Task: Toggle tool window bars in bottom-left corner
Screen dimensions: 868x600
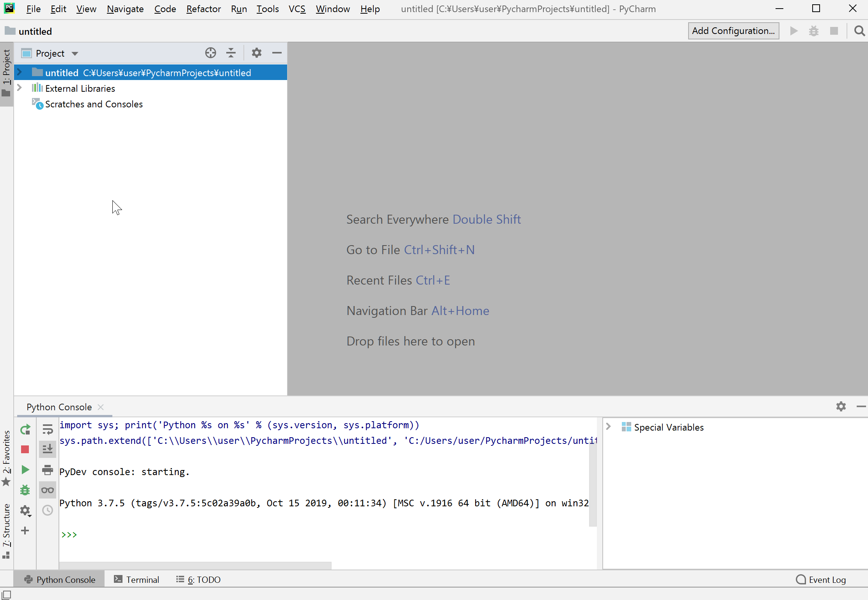Action: point(7,594)
